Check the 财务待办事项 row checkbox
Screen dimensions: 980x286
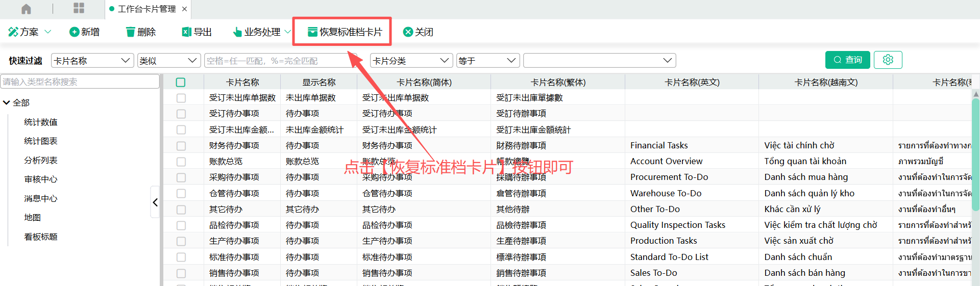181,146
